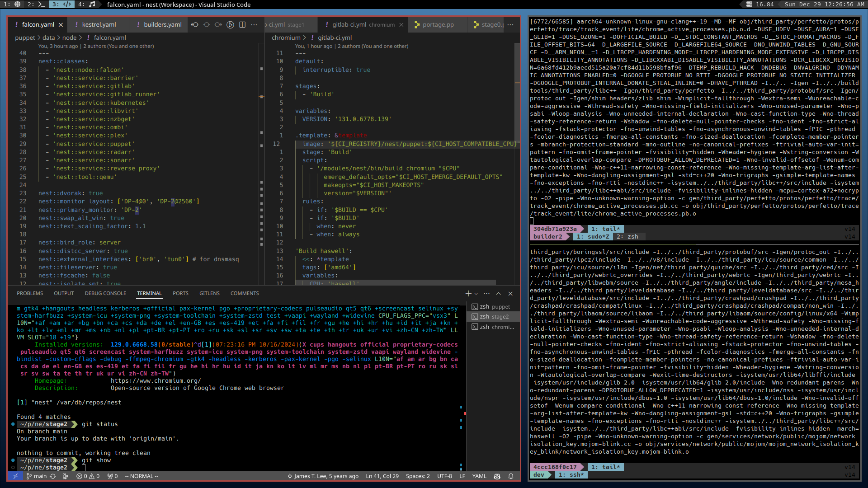
Task: Close the falcon.yaml editor tab
Action: pos(61,25)
